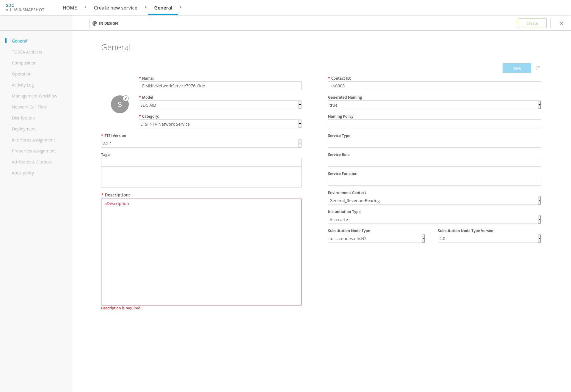Open Composition in the left sidebar

[24, 63]
